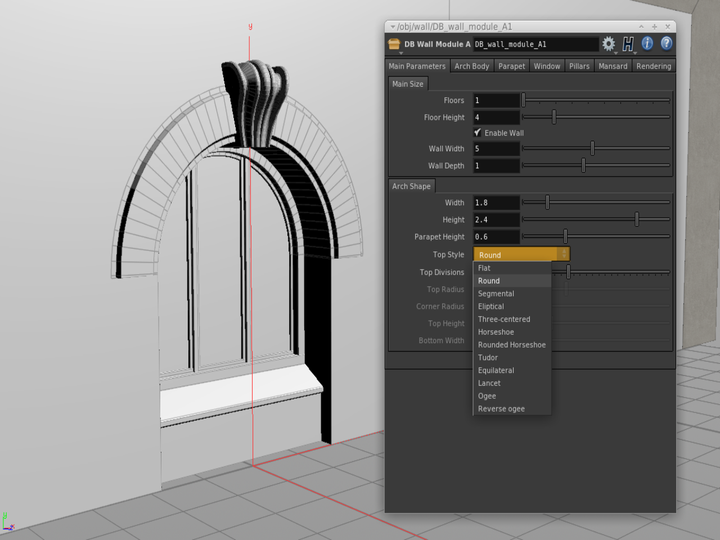Open help with the question mark icon
This screenshot has height=540, width=720.
tap(666, 44)
